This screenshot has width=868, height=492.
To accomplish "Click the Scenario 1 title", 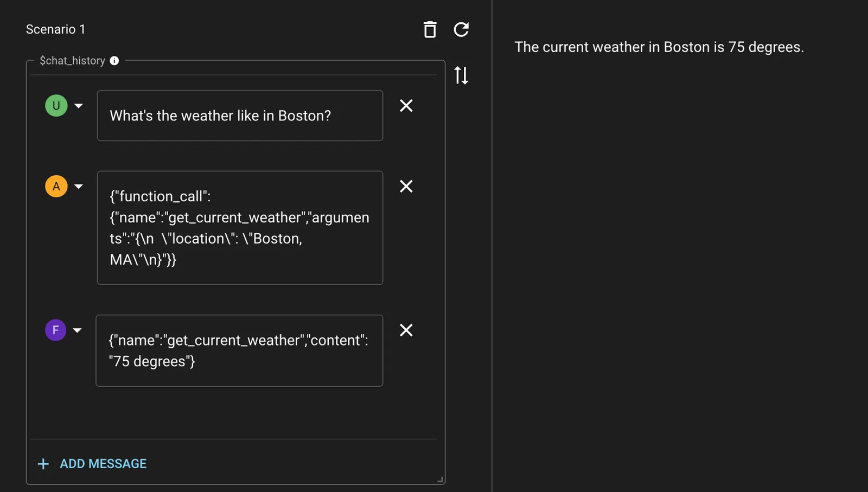I will click(x=55, y=29).
